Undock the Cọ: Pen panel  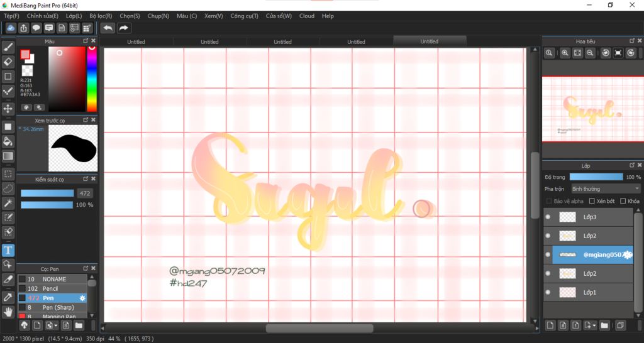pyautogui.click(x=86, y=268)
